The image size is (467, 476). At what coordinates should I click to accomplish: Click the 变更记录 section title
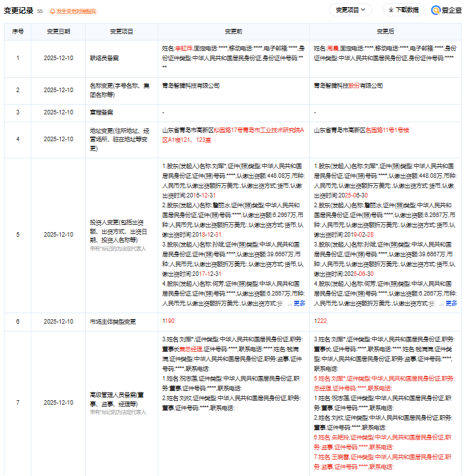click(18, 10)
